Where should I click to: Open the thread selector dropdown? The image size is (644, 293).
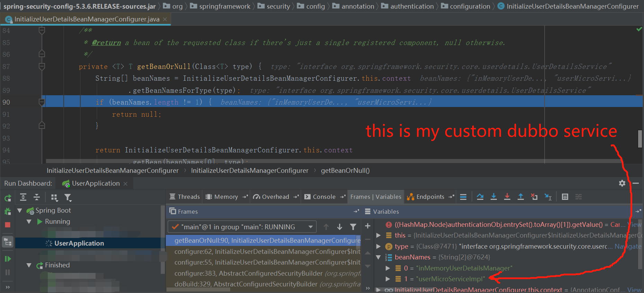pyautogui.click(x=311, y=227)
